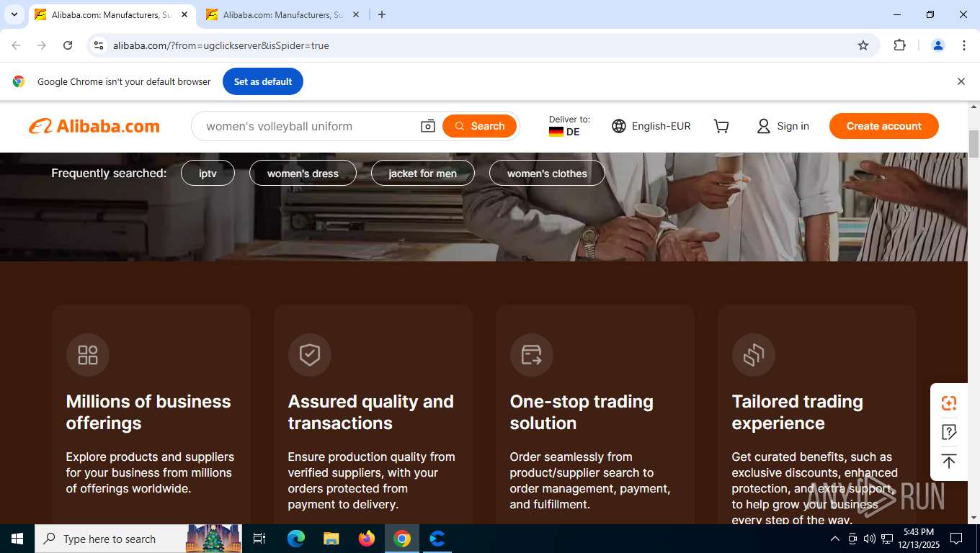Click the page vertical scrollbar thumb

pyautogui.click(x=974, y=144)
